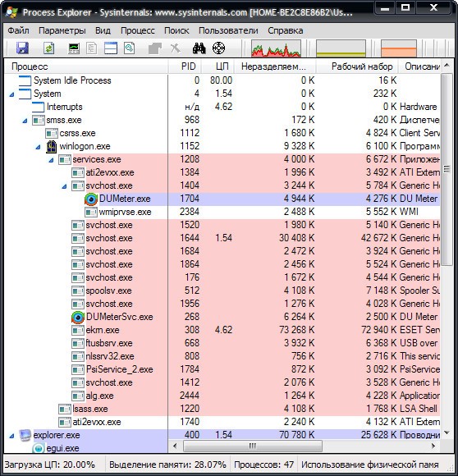Click the explorer.exe computer icon
This screenshot has height=476, width=458.
click(x=25, y=435)
